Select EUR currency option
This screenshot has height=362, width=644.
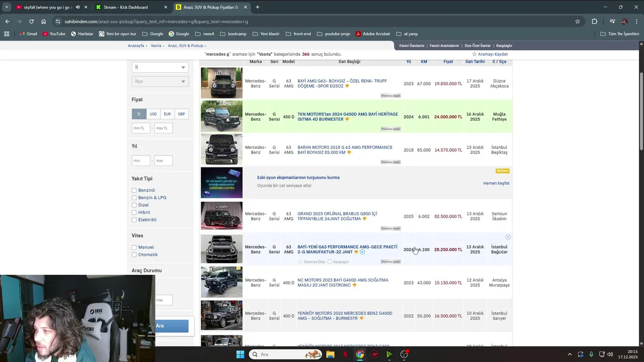pyautogui.click(x=167, y=114)
